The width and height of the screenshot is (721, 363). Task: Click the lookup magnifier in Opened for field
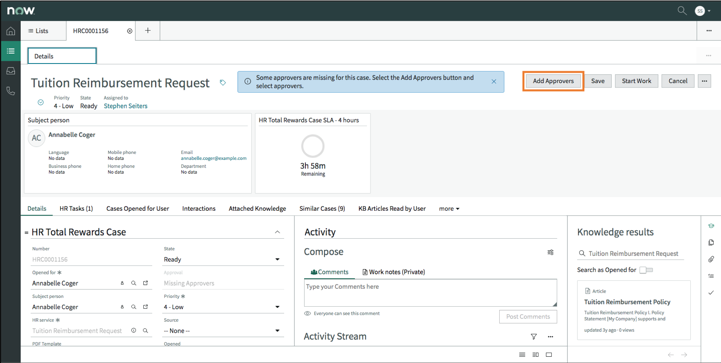tap(133, 283)
